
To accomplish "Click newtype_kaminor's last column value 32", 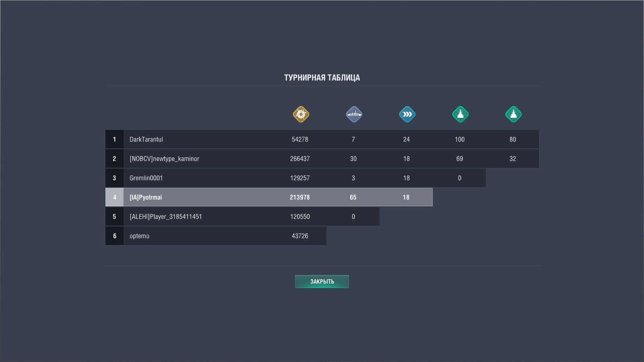I will tap(513, 159).
